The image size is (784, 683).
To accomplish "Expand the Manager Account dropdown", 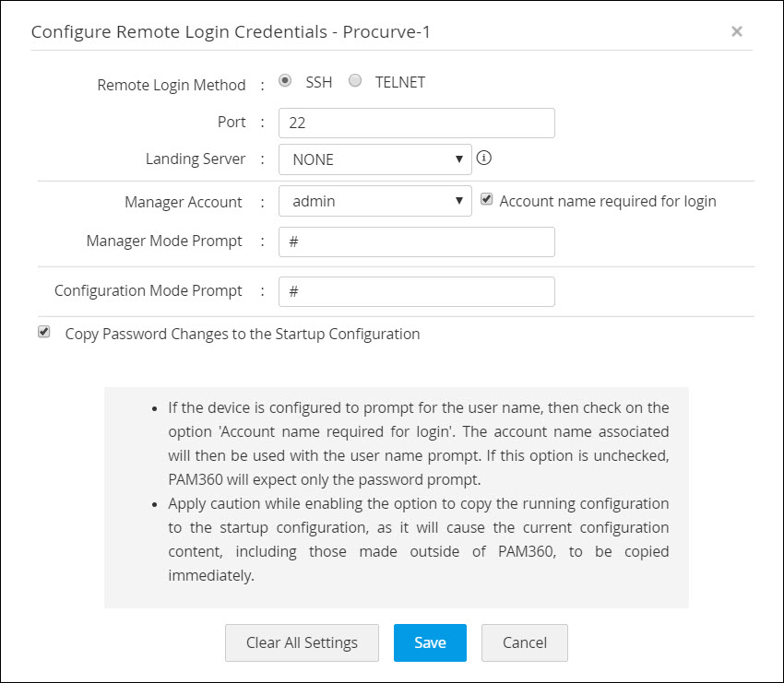I will point(374,201).
